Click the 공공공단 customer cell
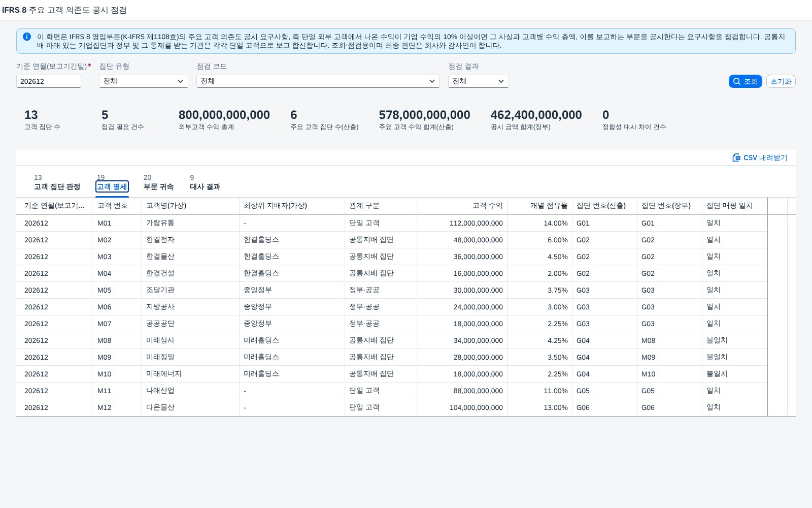 pos(160,324)
